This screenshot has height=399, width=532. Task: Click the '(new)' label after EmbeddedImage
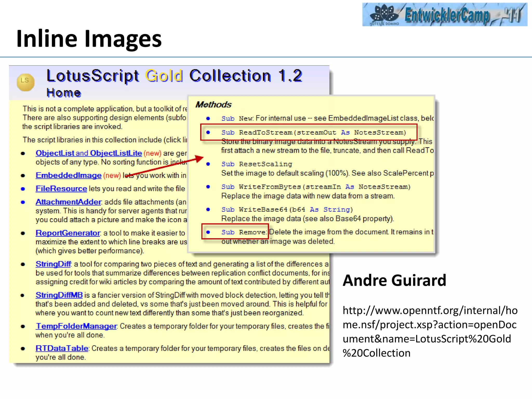click(x=112, y=175)
